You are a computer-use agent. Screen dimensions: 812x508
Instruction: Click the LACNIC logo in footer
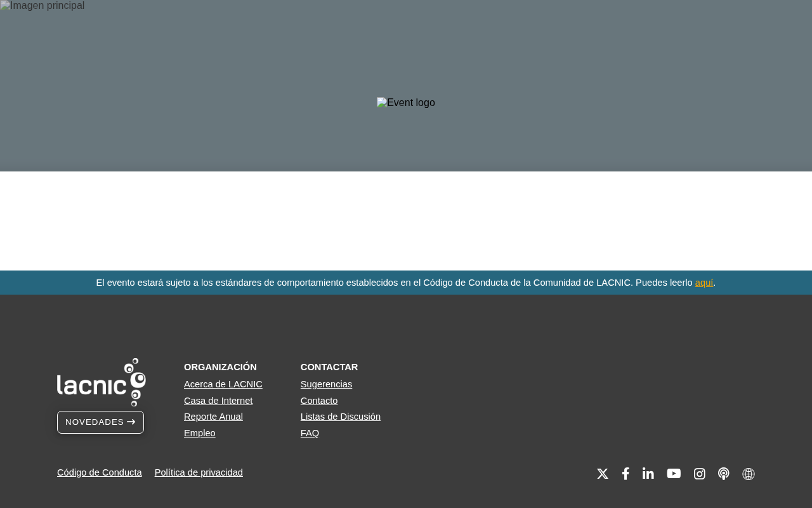tap(101, 382)
